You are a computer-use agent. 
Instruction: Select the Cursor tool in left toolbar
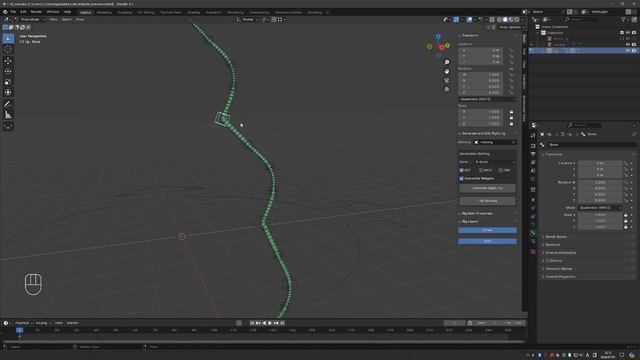[x=8, y=49]
